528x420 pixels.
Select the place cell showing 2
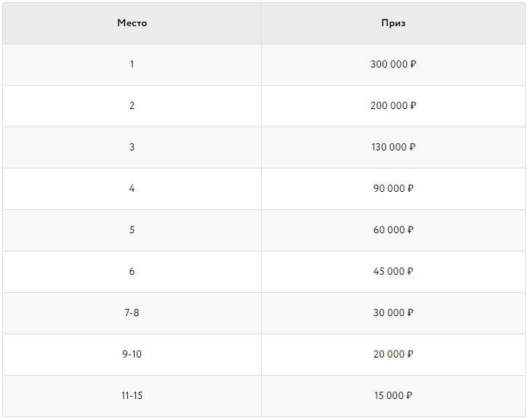(x=132, y=106)
